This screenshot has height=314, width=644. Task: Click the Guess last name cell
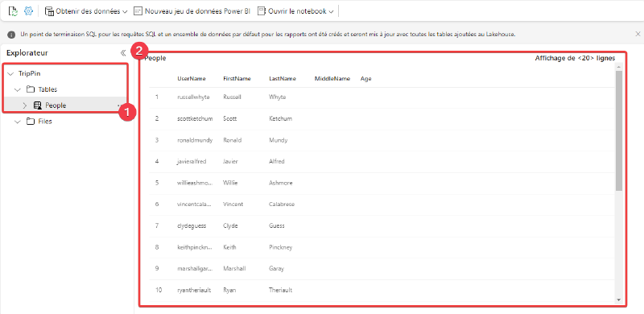tap(277, 225)
